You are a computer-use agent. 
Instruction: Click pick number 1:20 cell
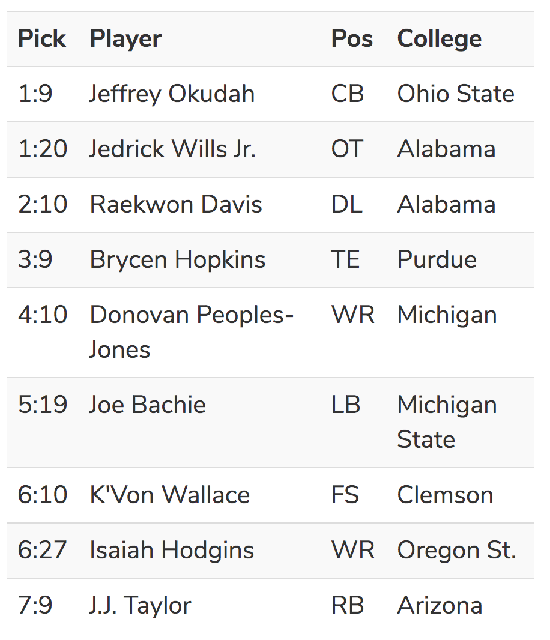(43, 149)
